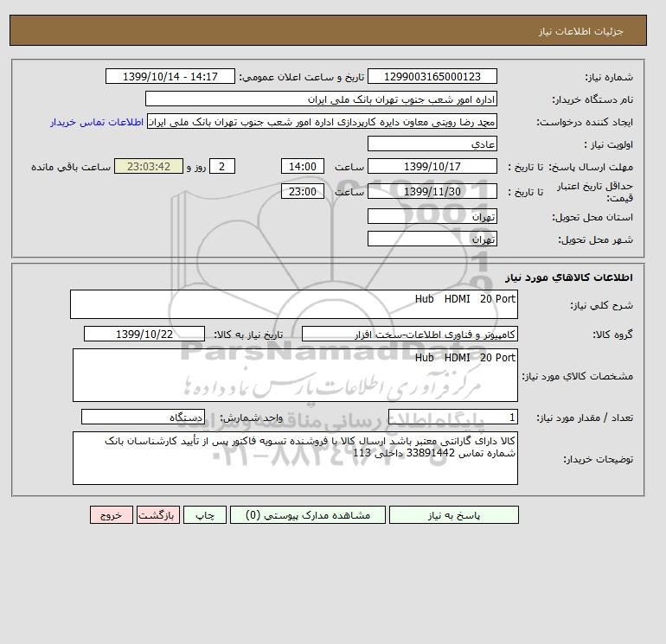Open مشاهده مدارک پیوستی (0) button
Screen dimensions: 666x644
308,515
